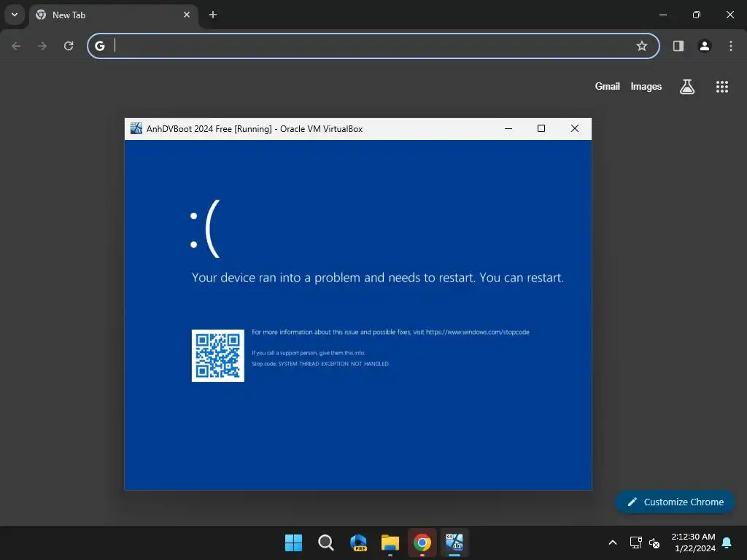Screen dimensions: 747x560
Task: Click the "If you call a support person" line
Action: [309, 353]
